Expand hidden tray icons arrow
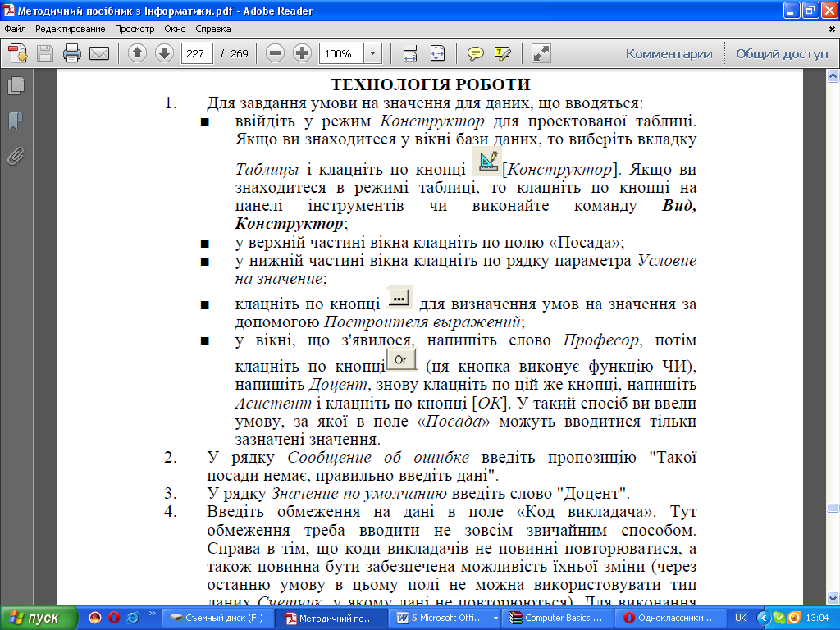Image resolution: width=840 pixels, height=630 pixels. [x=764, y=618]
